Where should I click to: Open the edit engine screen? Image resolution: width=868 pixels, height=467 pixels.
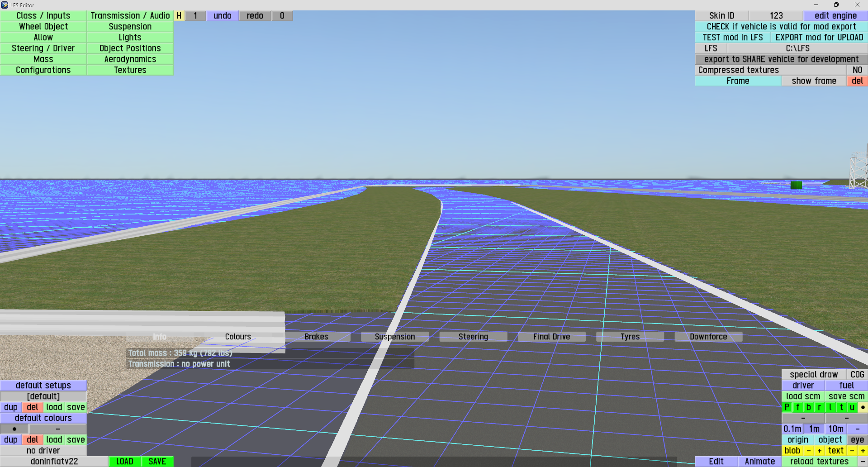(x=836, y=16)
